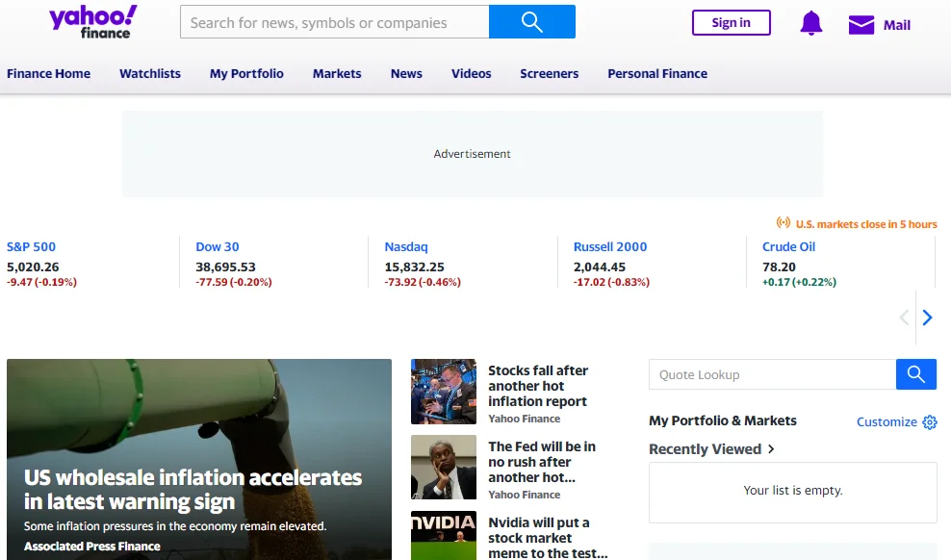Screen dimensions: 951x560
Task: Expand Recently Viewed chevron
Action: click(771, 449)
